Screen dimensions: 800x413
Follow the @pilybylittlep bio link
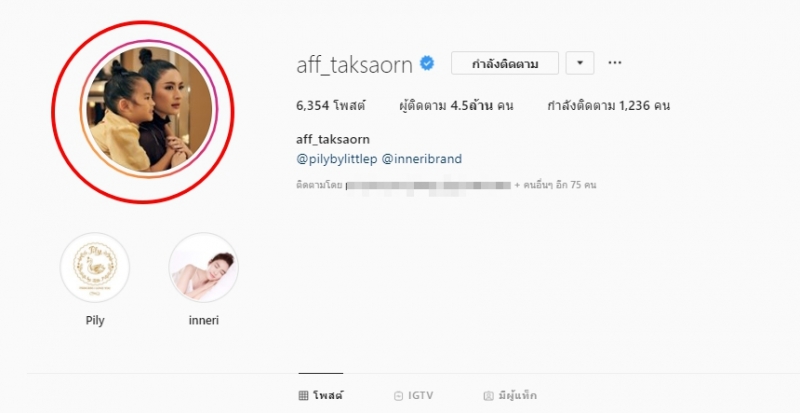pos(337,159)
